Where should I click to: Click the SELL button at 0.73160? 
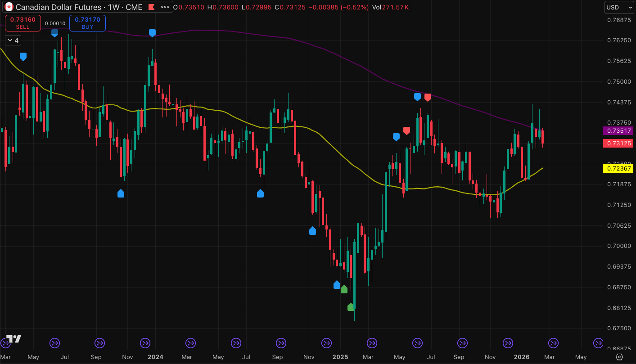[23, 23]
